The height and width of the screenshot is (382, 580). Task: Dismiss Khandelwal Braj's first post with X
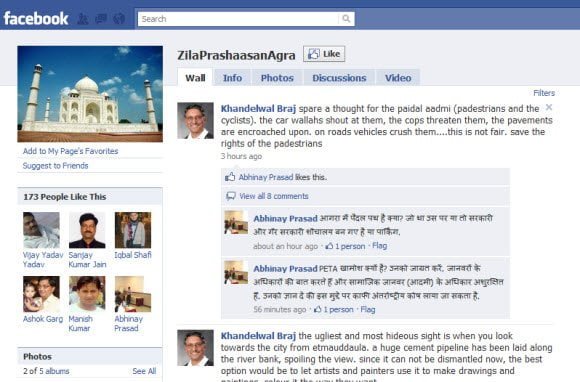pyautogui.click(x=549, y=107)
